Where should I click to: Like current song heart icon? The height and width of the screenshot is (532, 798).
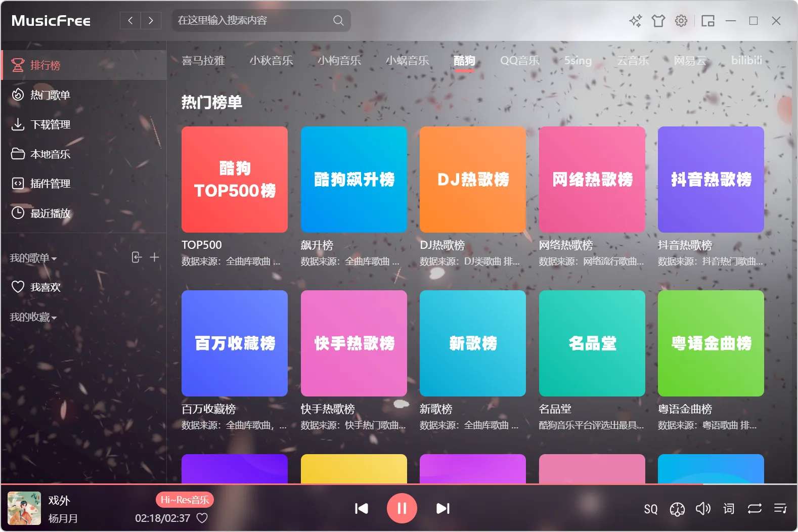coord(202,518)
